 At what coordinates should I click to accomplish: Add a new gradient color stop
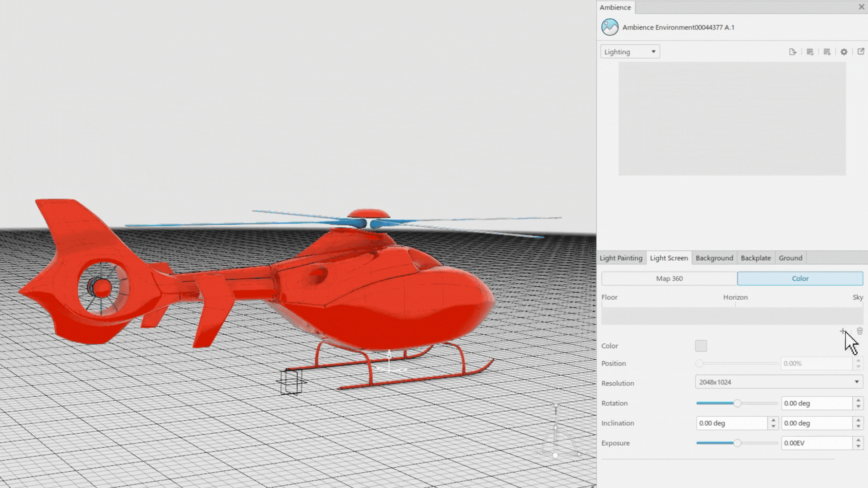[x=843, y=331]
